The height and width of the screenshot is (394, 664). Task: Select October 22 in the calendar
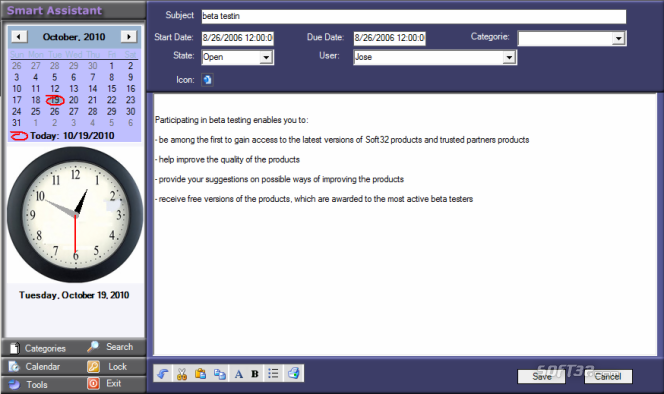[111, 100]
